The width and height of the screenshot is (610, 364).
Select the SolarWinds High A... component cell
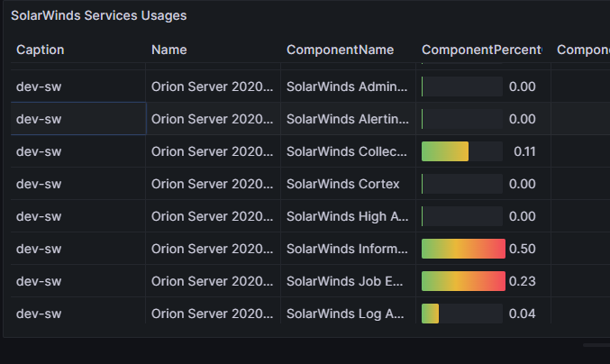(x=348, y=216)
